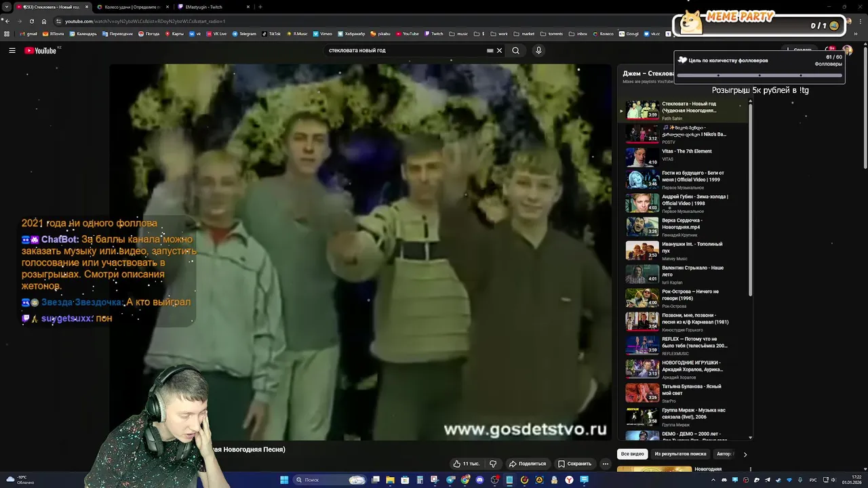
Task: Expand the inbox bookmarks folder
Action: 578,34
